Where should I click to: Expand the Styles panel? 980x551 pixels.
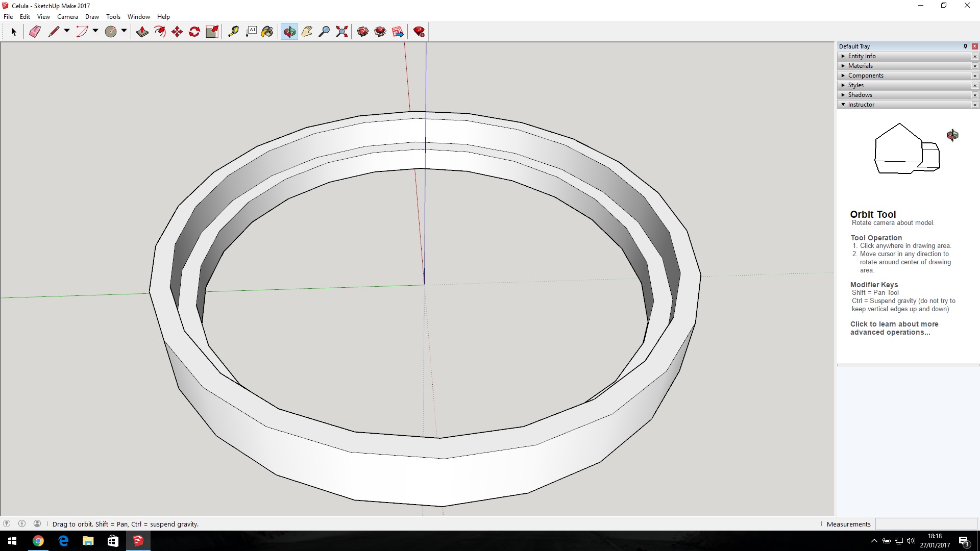[904, 85]
